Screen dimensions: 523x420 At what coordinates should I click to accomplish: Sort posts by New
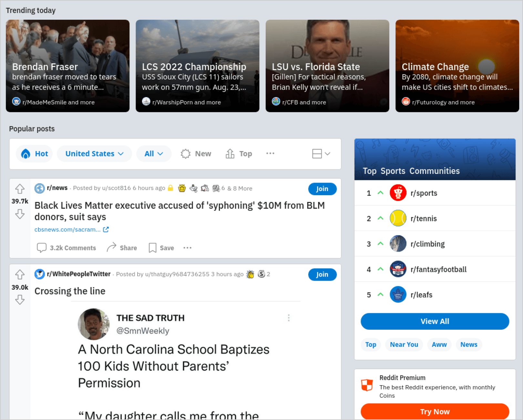tap(196, 154)
